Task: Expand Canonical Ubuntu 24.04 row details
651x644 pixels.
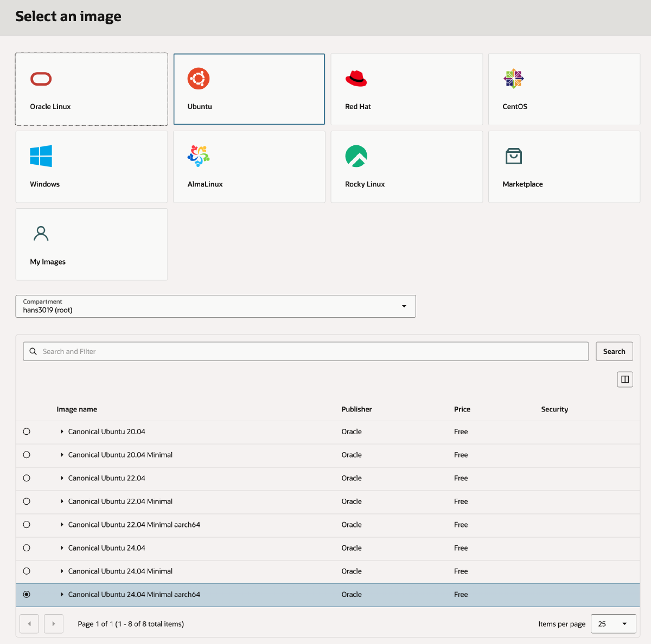Action: click(x=62, y=548)
